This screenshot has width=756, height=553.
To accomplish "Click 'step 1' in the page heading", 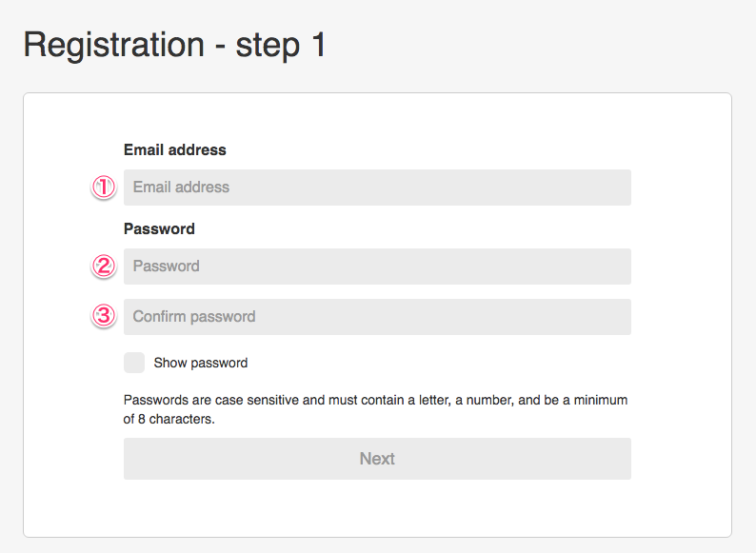I will [x=281, y=46].
